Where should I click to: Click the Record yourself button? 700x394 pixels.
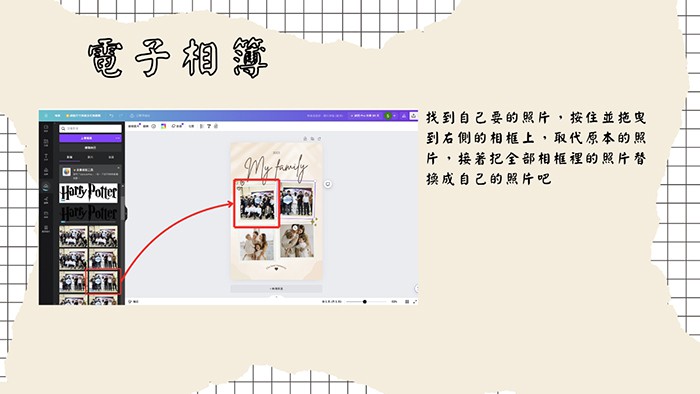[90, 148]
